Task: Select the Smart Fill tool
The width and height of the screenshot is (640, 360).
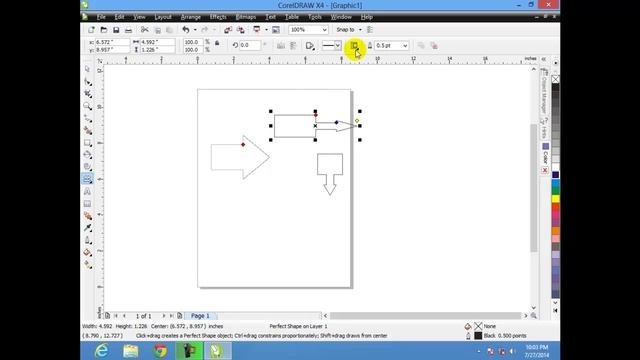Action: click(x=87, y=131)
